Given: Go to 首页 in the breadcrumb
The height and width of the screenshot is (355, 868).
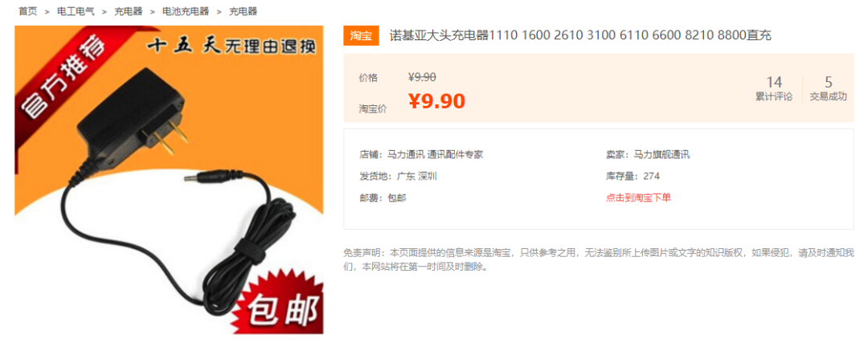Looking at the screenshot, I should (27, 11).
